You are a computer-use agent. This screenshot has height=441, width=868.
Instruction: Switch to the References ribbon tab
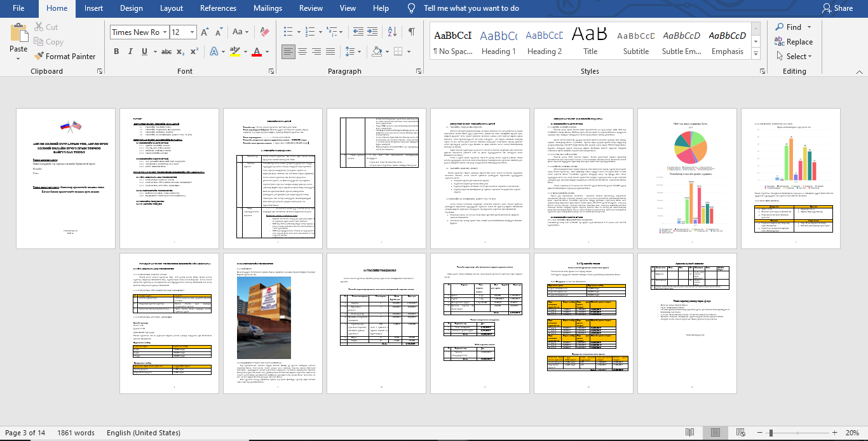coord(218,8)
